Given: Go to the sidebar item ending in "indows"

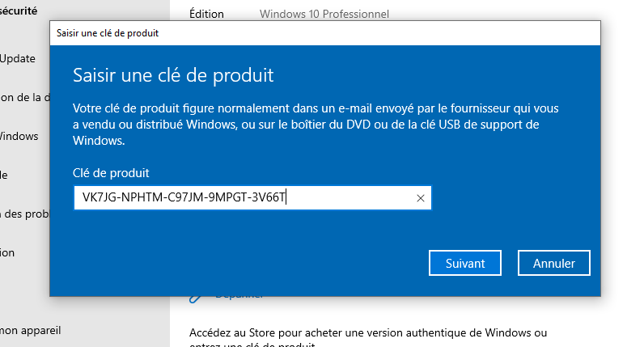Looking at the screenshot, I should coord(19,136).
